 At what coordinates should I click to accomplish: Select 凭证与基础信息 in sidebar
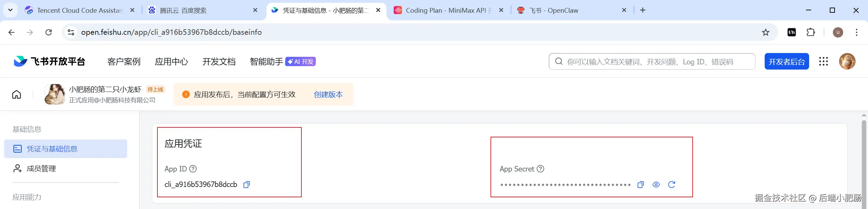65,149
